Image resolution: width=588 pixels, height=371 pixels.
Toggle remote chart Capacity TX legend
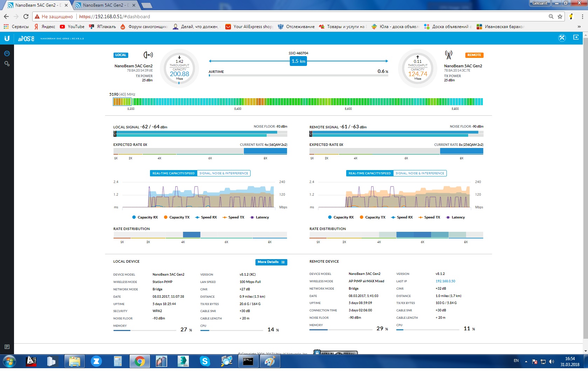(372, 217)
